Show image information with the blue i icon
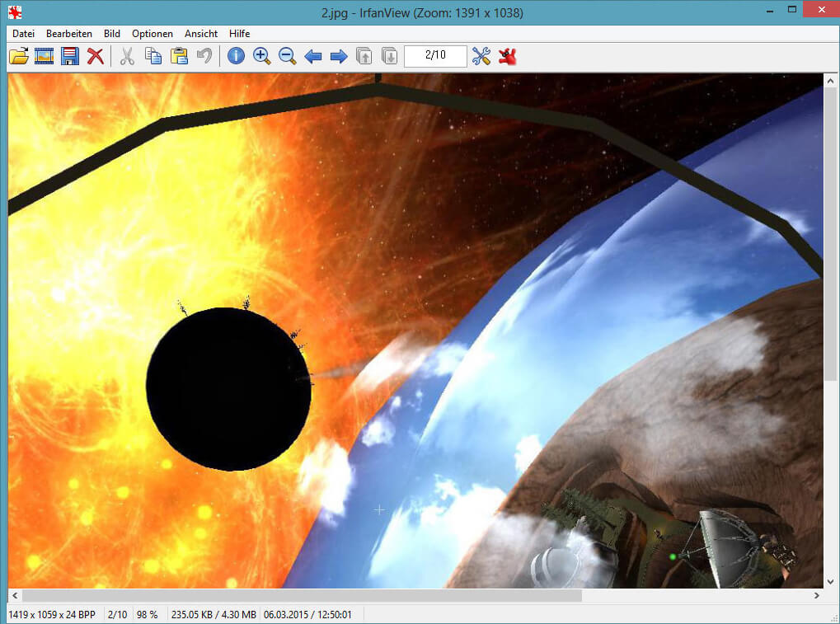The width and height of the screenshot is (840, 624). click(x=236, y=56)
